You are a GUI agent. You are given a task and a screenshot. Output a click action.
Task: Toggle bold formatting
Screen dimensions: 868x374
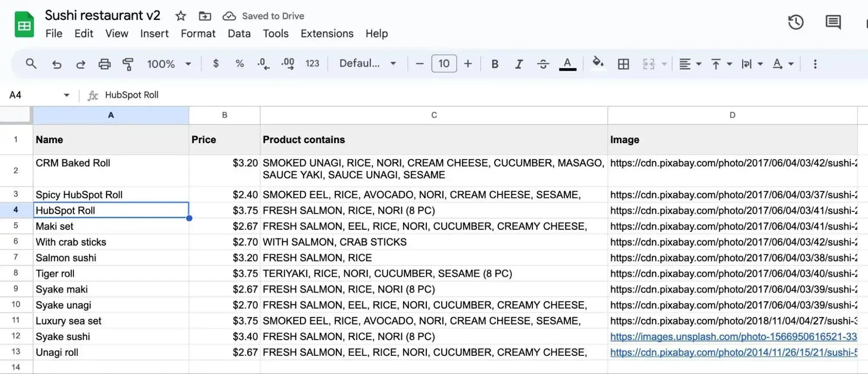tap(494, 63)
